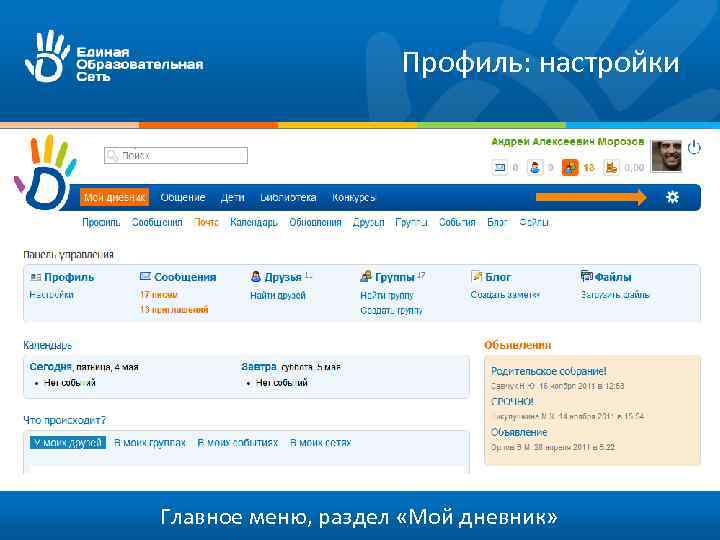Open 13 приглашений link
The image size is (720, 540).
coord(174,309)
